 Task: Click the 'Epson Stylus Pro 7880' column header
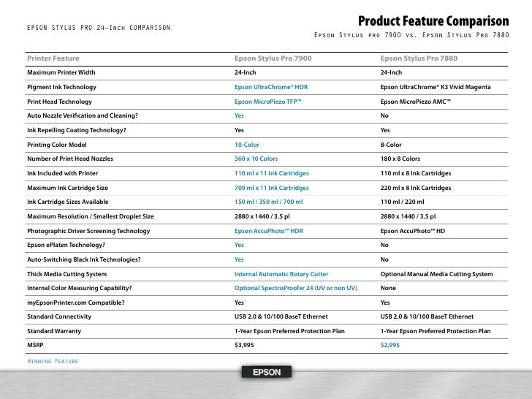pos(419,58)
